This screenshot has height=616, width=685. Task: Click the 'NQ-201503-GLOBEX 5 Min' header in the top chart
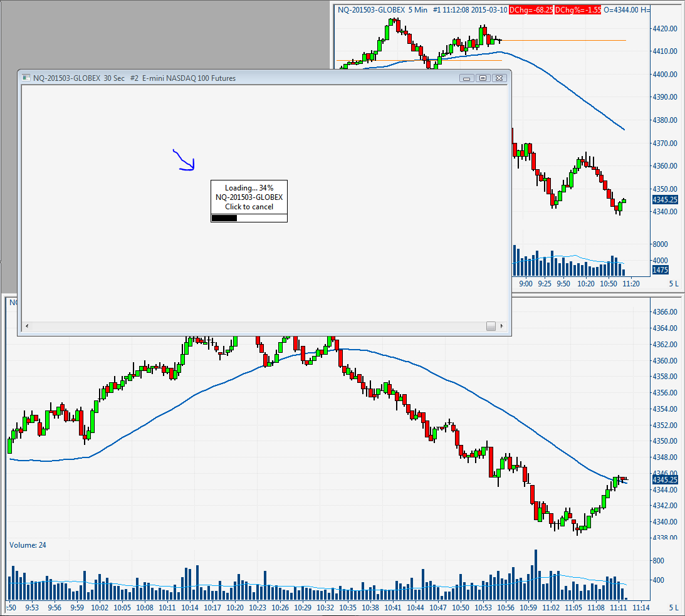point(383,9)
